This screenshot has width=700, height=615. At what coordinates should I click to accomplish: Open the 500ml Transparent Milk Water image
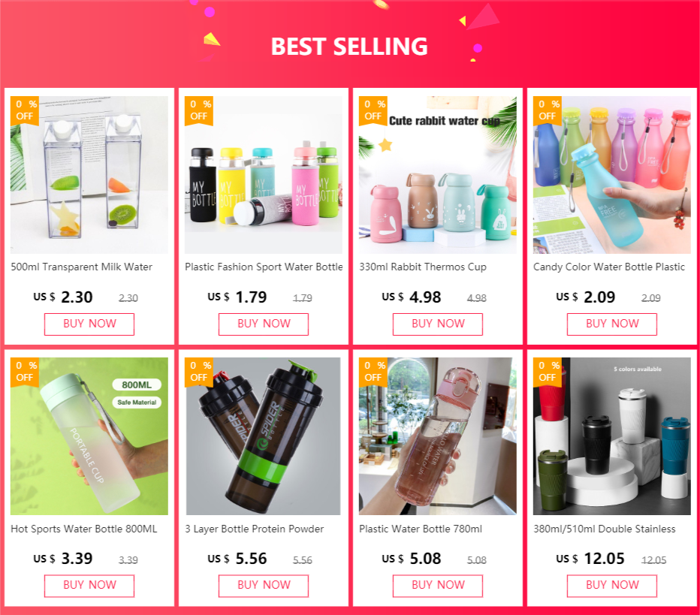click(x=89, y=175)
